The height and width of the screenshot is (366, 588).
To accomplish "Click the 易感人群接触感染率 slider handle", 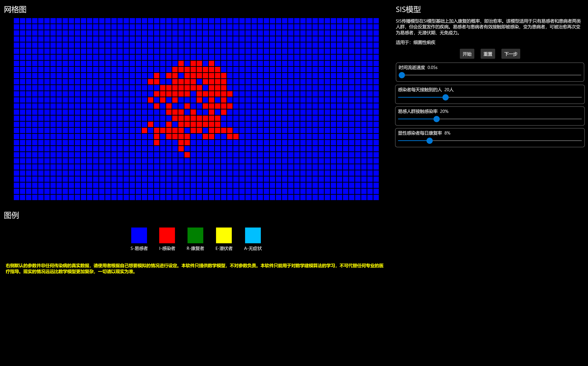I will coord(436,119).
